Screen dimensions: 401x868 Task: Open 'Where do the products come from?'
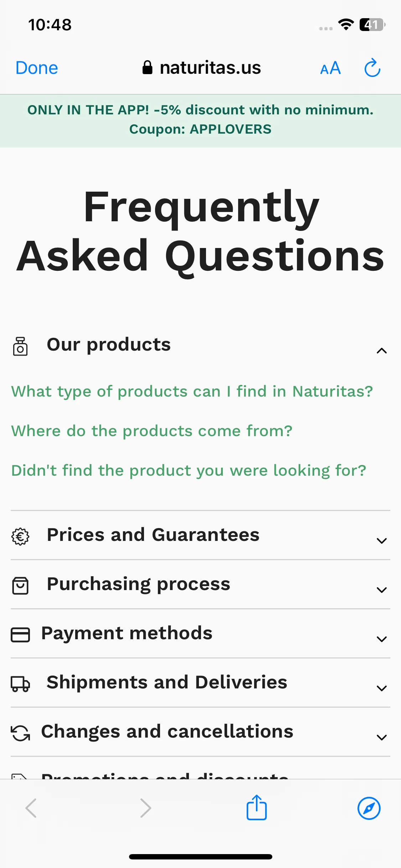(x=152, y=431)
